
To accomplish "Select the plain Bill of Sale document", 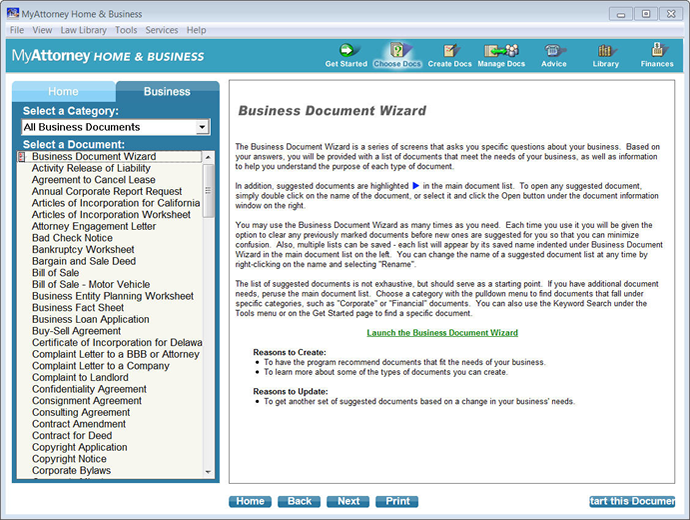I will pos(55,273).
